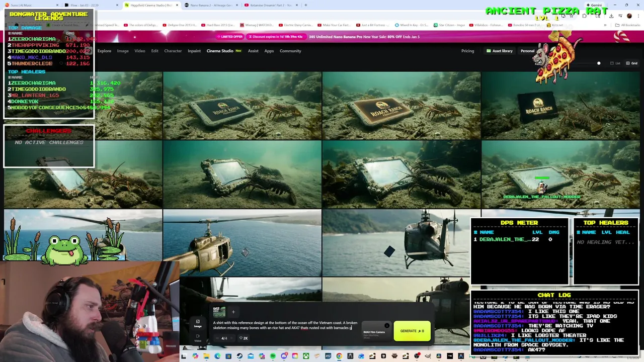Open the Character menu item
The height and width of the screenshot is (362, 644).
(x=173, y=51)
